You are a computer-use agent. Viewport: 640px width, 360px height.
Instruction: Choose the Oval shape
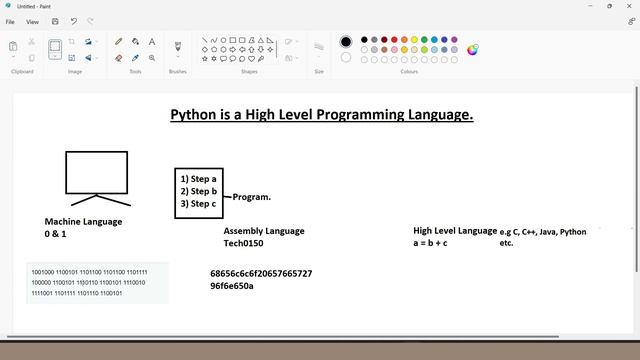coord(223,40)
